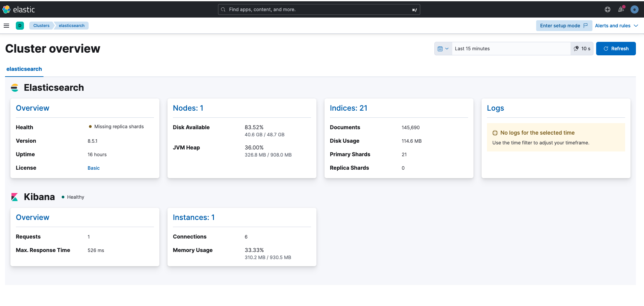The height and width of the screenshot is (306, 644).
Task: Open the Logs link
Action: point(495,108)
